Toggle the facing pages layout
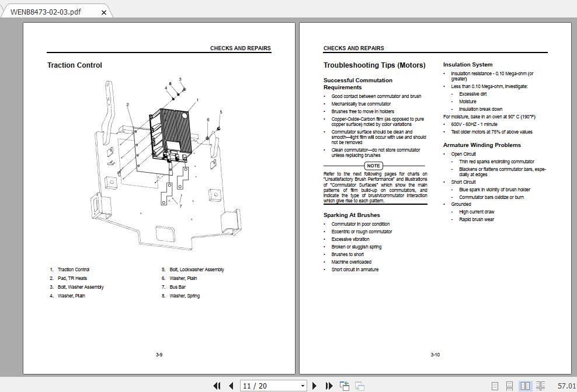Image resolution: width=577 pixels, height=392 pixels. coord(525,386)
